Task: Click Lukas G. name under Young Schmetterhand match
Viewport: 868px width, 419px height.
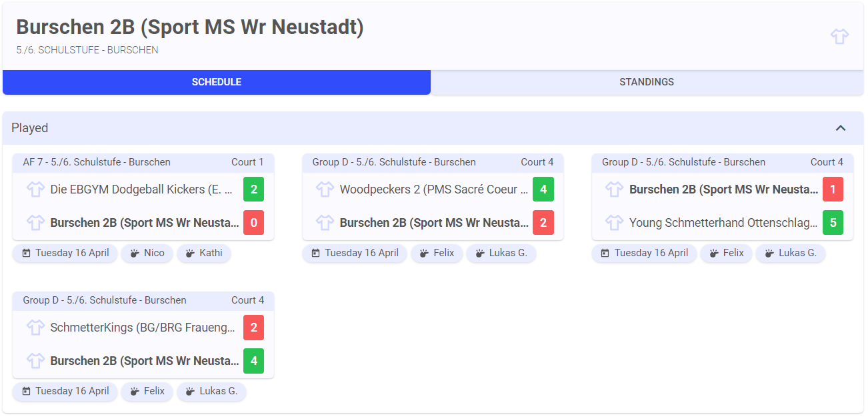Action: click(x=797, y=253)
